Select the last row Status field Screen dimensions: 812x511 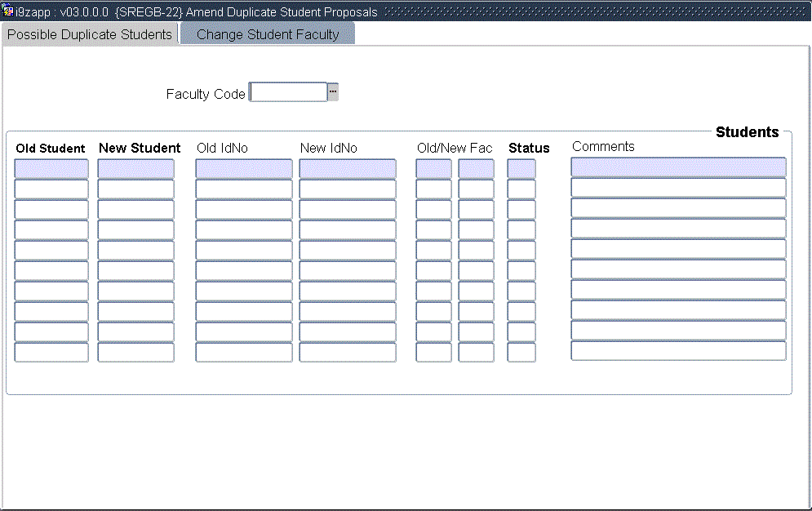pos(521,353)
